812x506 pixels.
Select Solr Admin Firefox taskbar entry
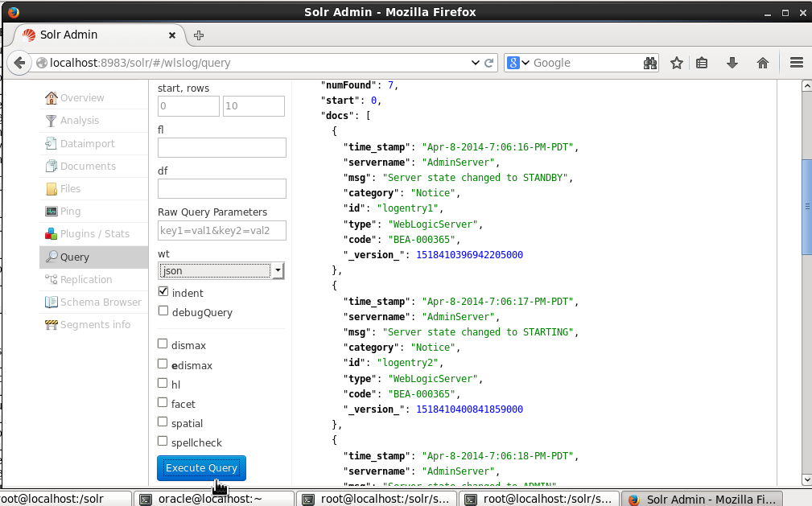pos(701,499)
